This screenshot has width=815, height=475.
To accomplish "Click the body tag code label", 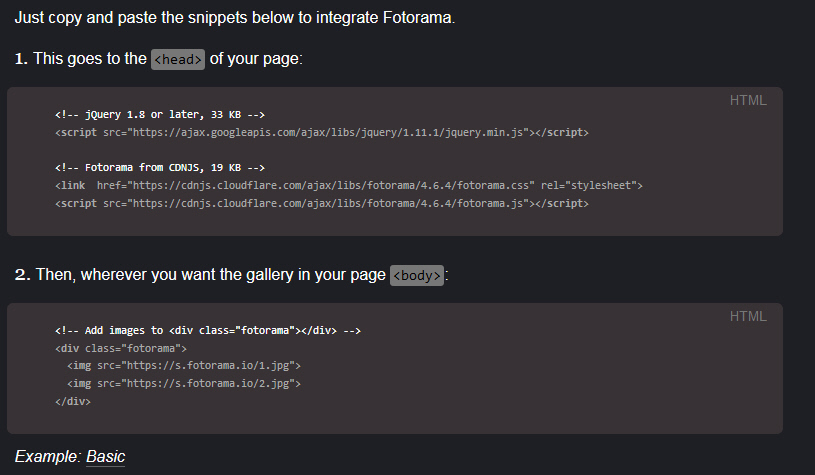I will pos(417,275).
